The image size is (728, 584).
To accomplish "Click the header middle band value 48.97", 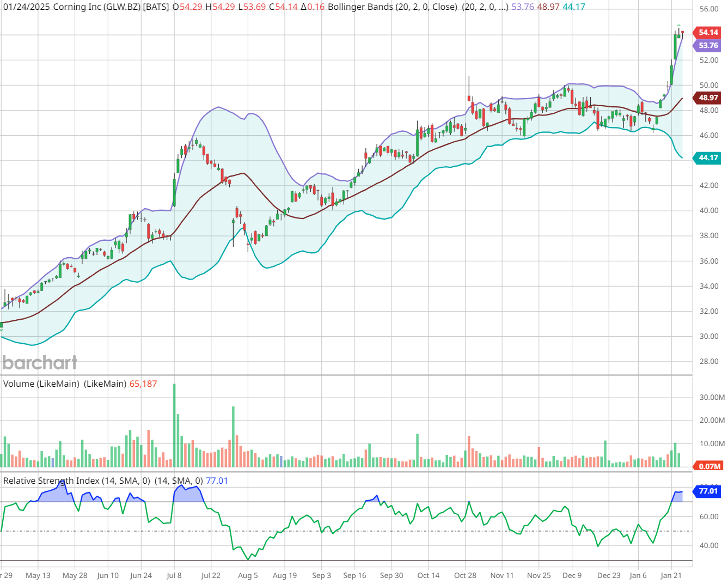I will click(x=548, y=7).
